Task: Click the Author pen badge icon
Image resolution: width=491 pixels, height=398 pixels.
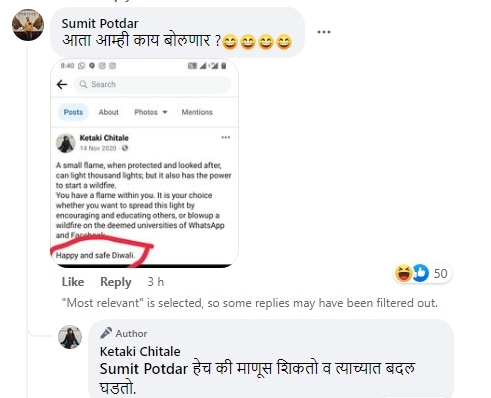Action: [106, 333]
